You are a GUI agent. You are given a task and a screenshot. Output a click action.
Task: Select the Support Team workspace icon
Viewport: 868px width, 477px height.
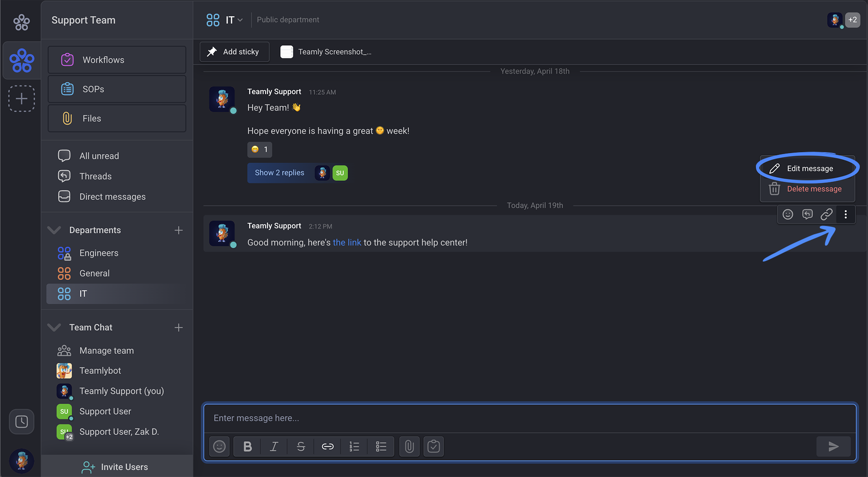click(21, 60)
